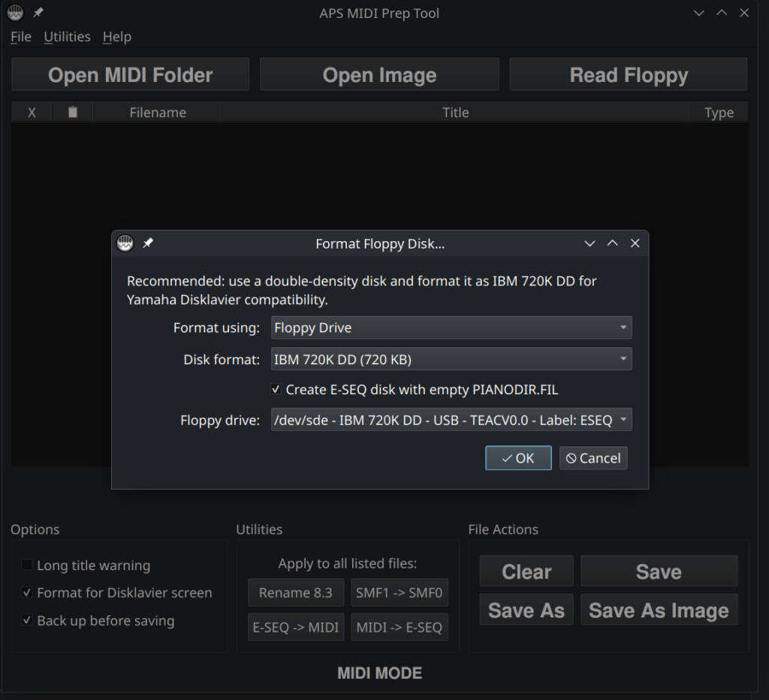
Task: Click the Save As Image button
Action: point(659,610)
